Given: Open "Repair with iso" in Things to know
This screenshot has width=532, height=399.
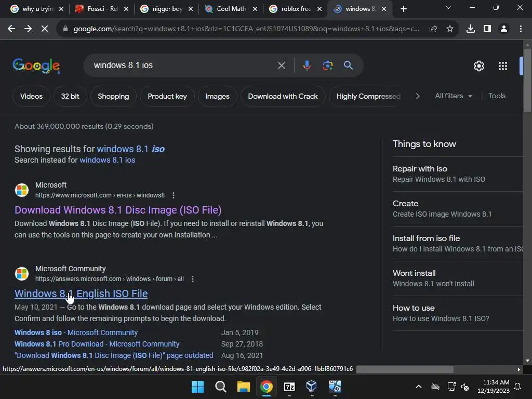Looking at the screenshot, I should coord(458,174).
